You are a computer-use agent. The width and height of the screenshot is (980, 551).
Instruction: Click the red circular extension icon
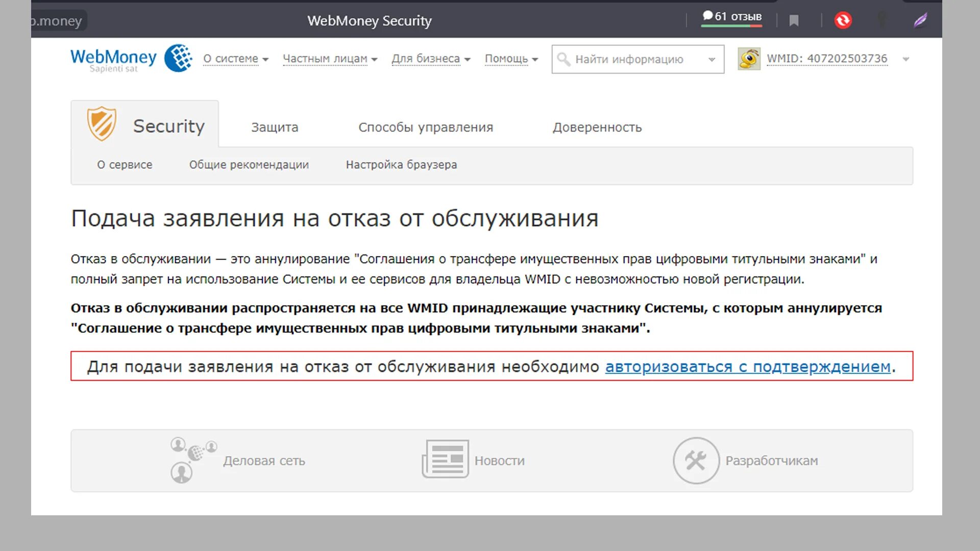[843, 20]
